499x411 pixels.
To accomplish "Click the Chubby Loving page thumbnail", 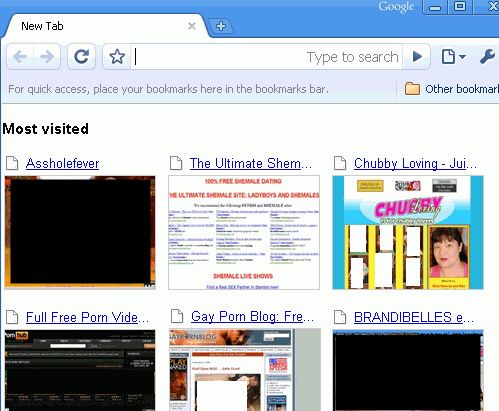I will (408, 232).
